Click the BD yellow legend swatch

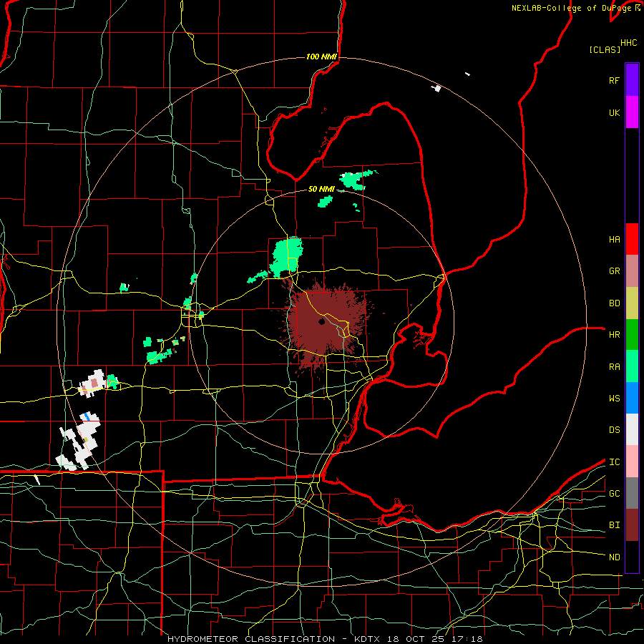pos(632,303)
